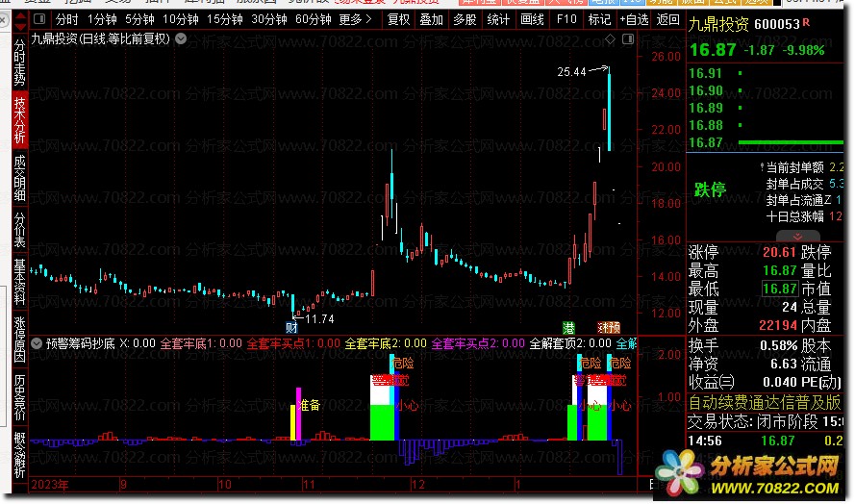Open the 预警筹码抄底 indicator dropdown
Image resolution: width=855 pixels, height=504 pixels.
37,343
